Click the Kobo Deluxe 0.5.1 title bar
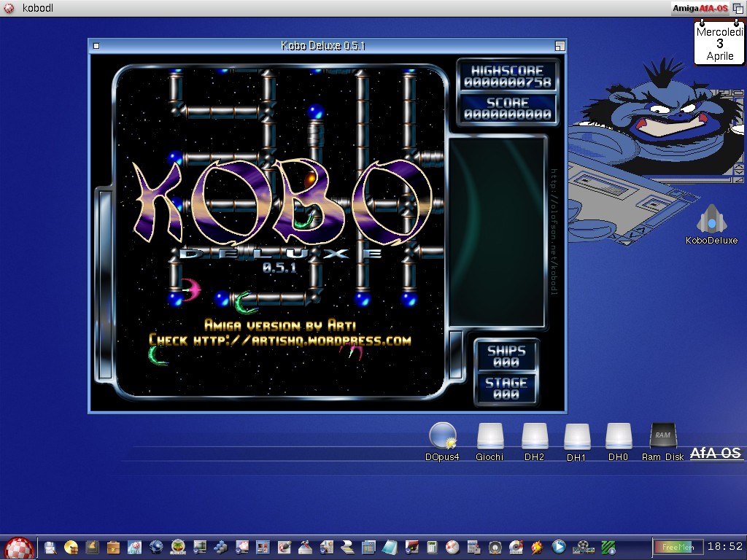747x560 pixels. point(323,46)
